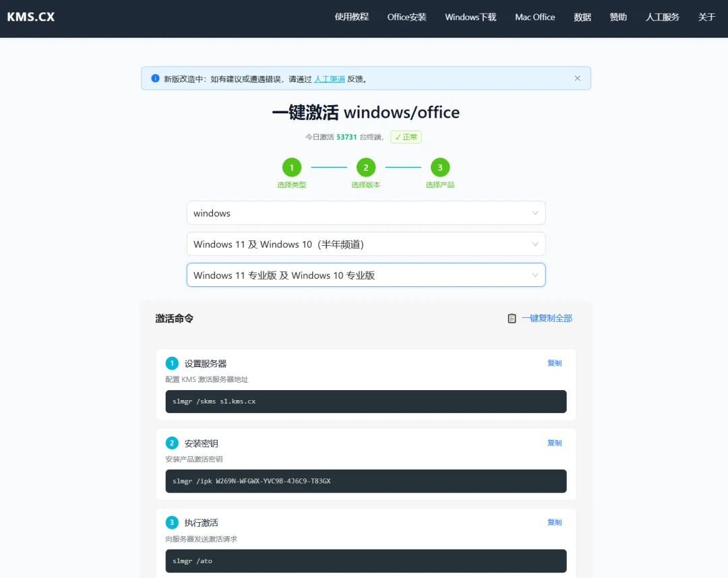Dismiss the notice banner with X
This screenshot has height=578, width=728.
pos(577,78)
